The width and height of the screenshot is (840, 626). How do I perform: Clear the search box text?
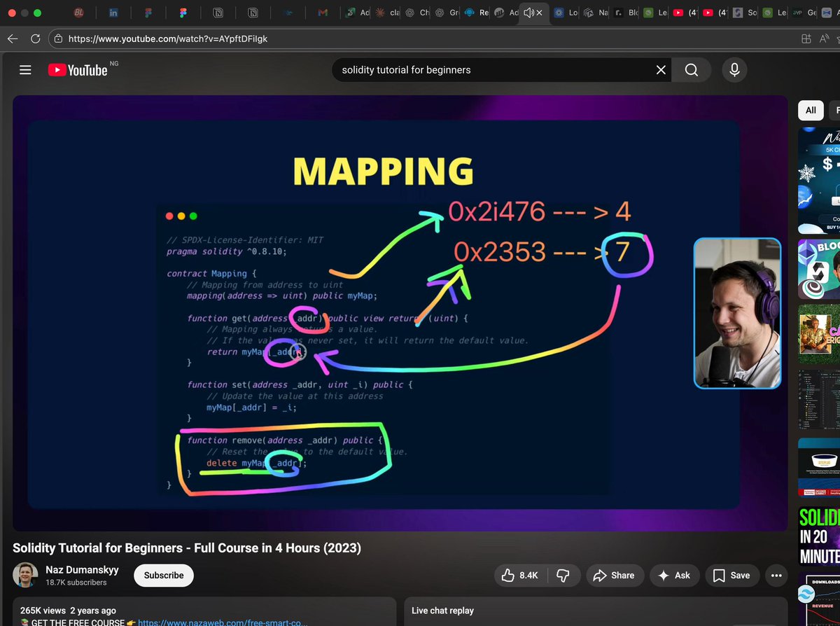coord(661,70)
